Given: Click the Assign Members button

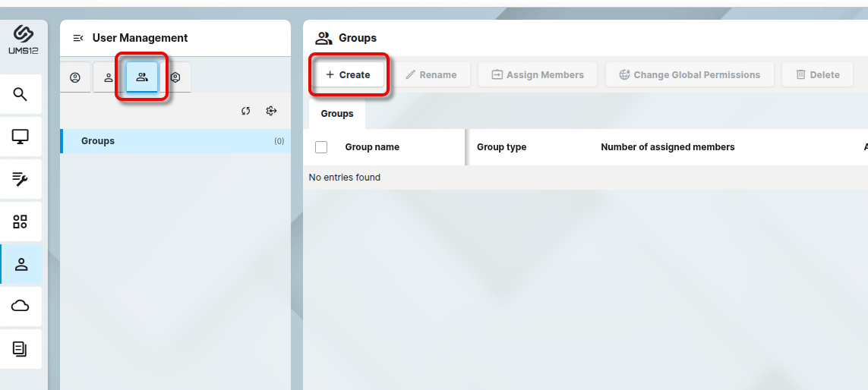Looking at the screenshot, I should pyautogui.click(x=538, y=75).
